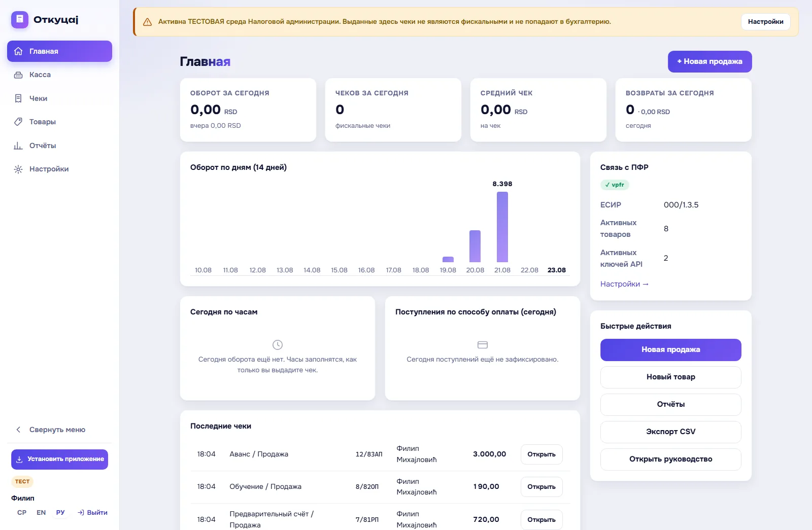
Task: Click the gear icon beside Настройки in the sidebar
Action: (18, 169)
